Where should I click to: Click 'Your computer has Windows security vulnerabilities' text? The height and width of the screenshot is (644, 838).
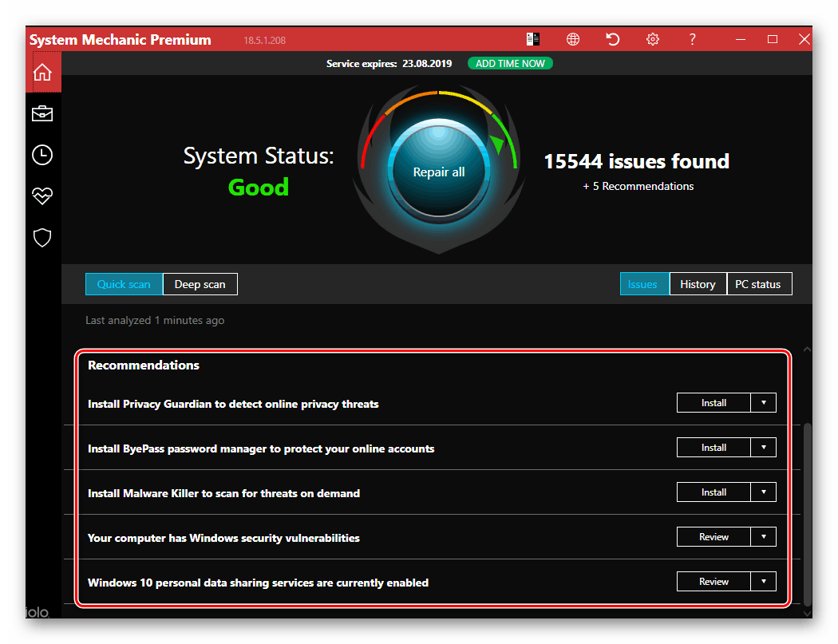(223, 538)
